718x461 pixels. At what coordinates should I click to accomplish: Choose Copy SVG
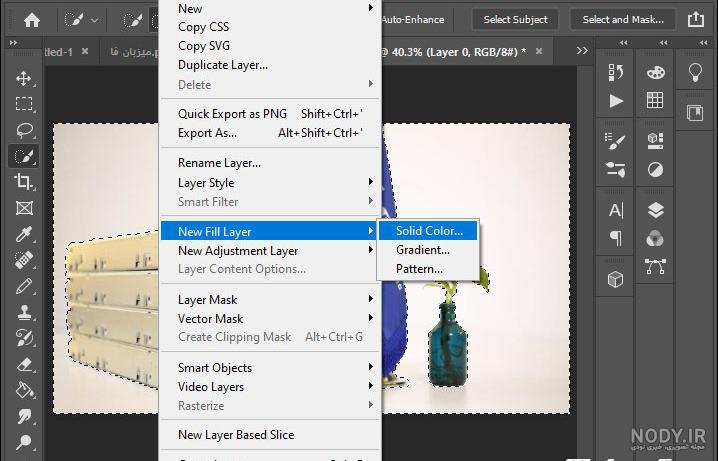pyautogui.click(x=270, y=46)
